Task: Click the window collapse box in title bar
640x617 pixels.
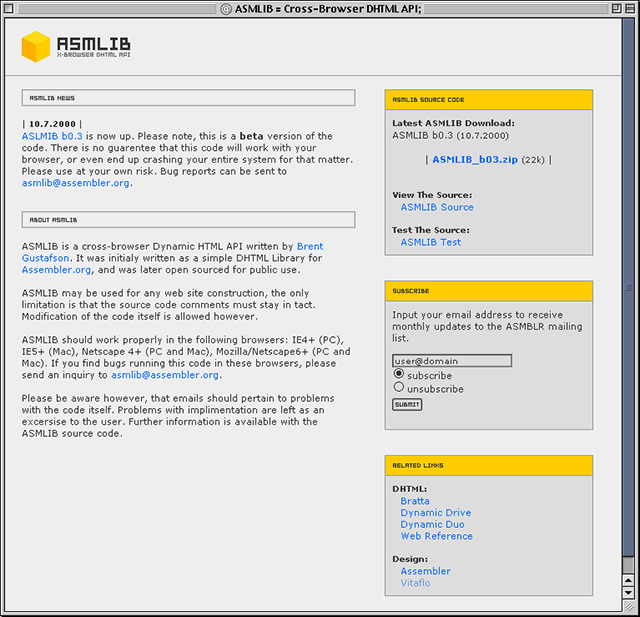Action: [x=630, y=8]
